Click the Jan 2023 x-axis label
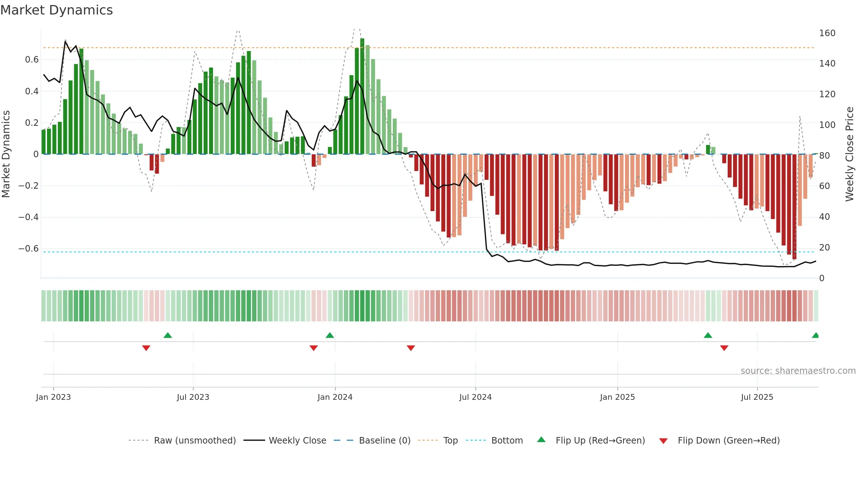Viewport: 868px width, 488px height. click(54, 397)
